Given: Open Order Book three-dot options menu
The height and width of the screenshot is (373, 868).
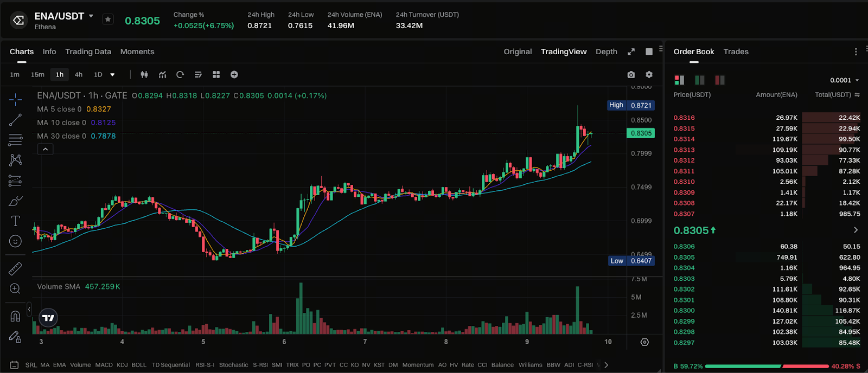Looking at the screenshot, I should tap(856, 52).
